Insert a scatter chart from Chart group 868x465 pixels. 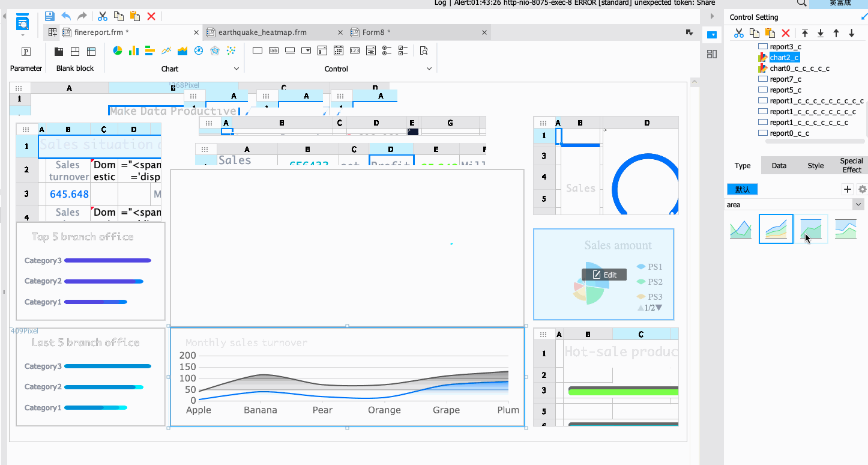point(231,50)
